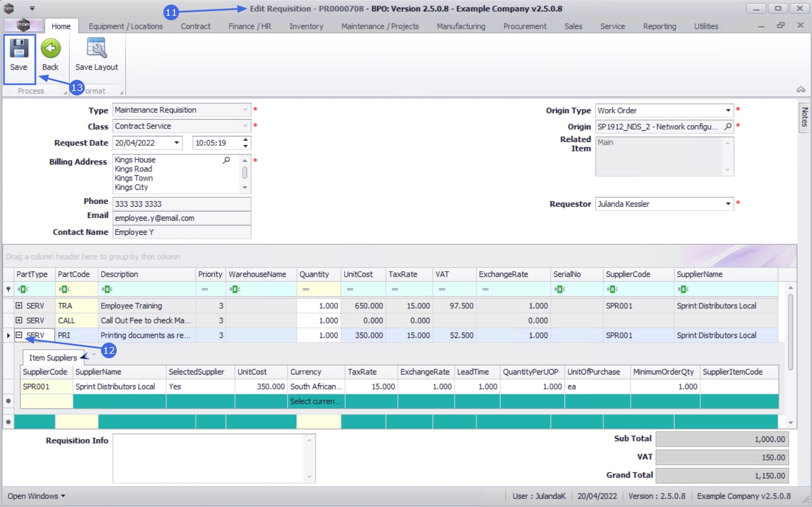
Task: Switch to the Inventory ribbon tab
Action: (x=306, y=26)
